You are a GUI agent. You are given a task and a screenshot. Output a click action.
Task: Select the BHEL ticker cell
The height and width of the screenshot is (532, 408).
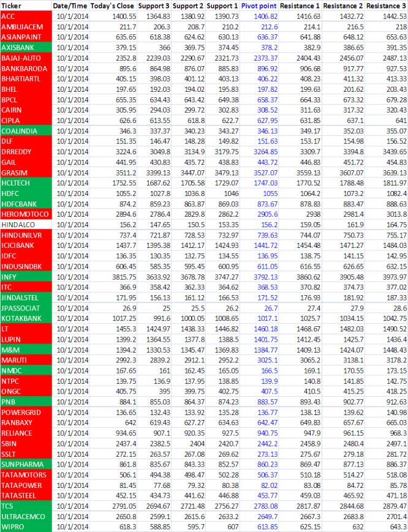point(26,89)
